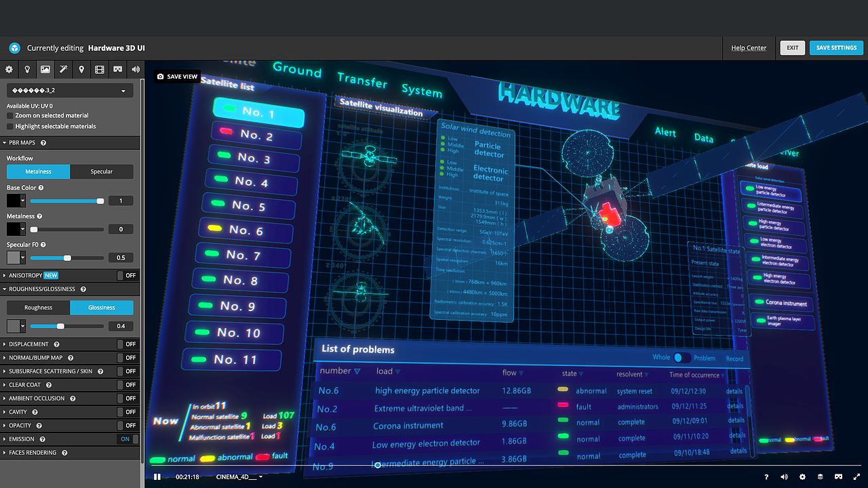The height and width of the screenshot is (488, 868).
Task: Switch to Glossiness mode
Action: (102, 308)
